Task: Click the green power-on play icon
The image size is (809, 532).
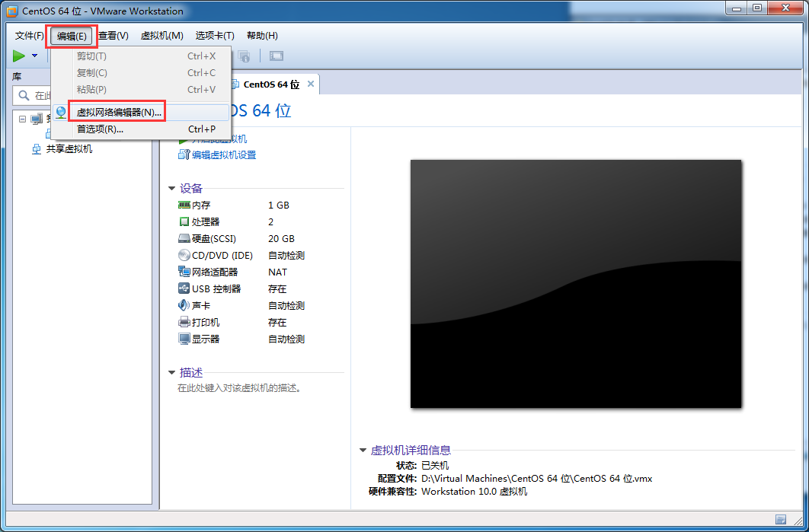Action: coord(19,56)
